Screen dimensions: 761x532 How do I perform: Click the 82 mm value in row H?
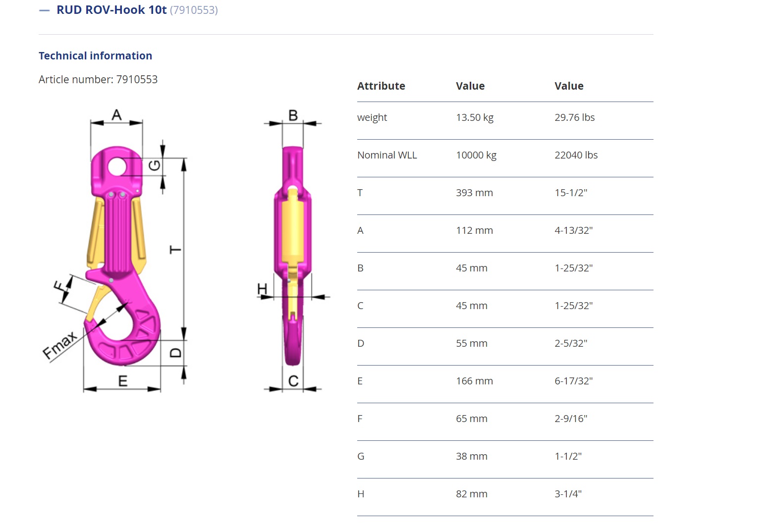coord(471,494)
